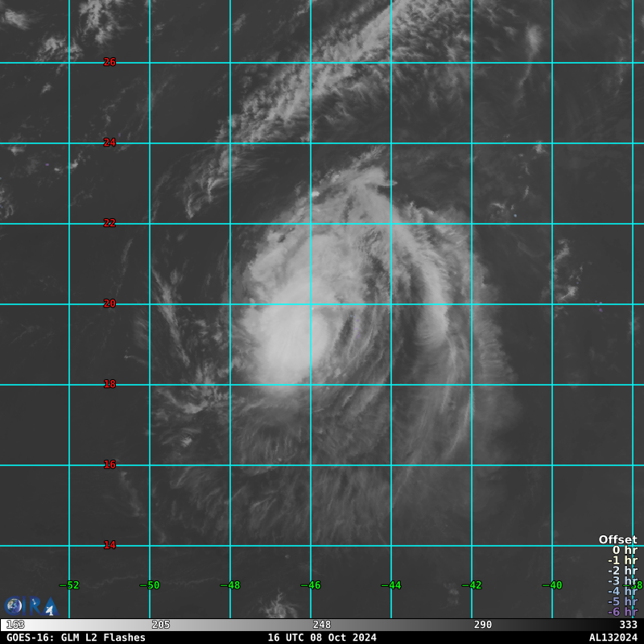Click the 20 latitude label
Screen dimensions: 644x644
pyautogui.click(x=109, y=303)
